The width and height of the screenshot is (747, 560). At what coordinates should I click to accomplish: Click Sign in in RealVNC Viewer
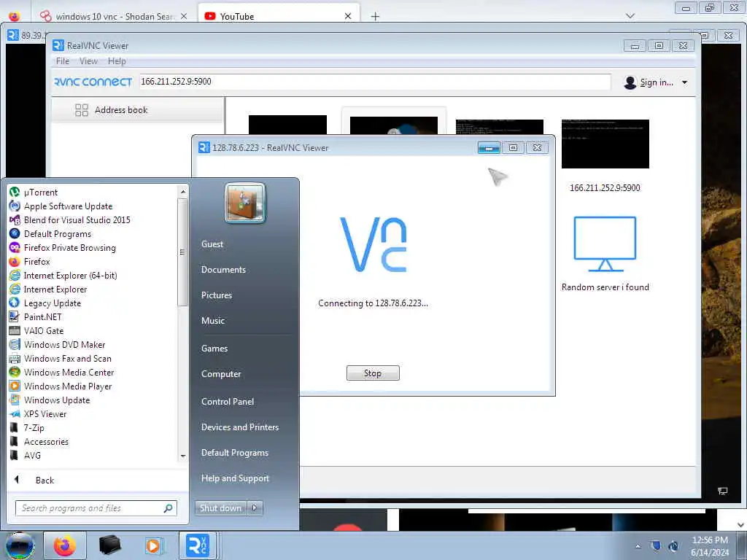656,82
